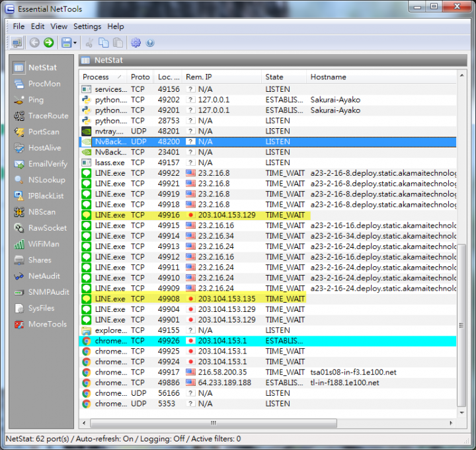Open the File menu
The width and height of the screenshot is (476, 450).
19,26
